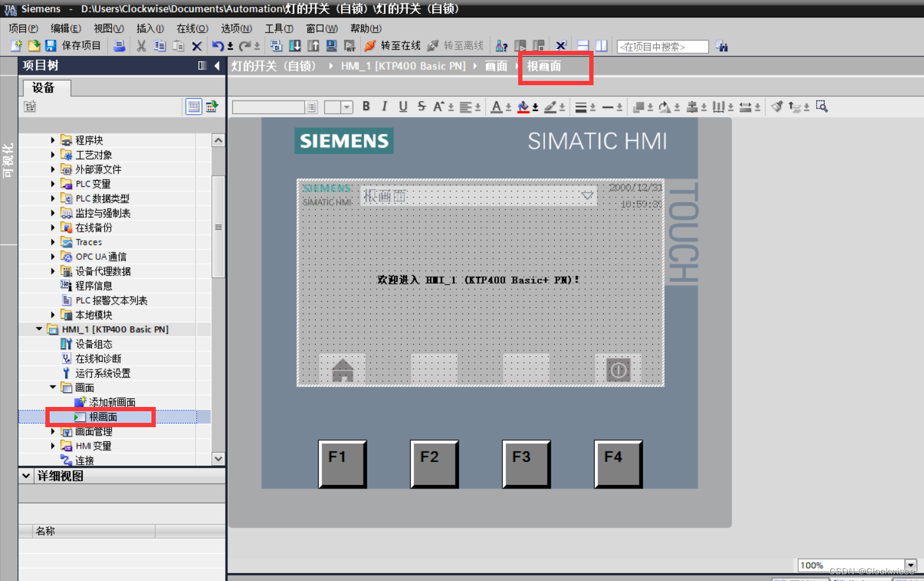
Task: Open the 编辑(E) menu
Action: (x=66, y=28)
